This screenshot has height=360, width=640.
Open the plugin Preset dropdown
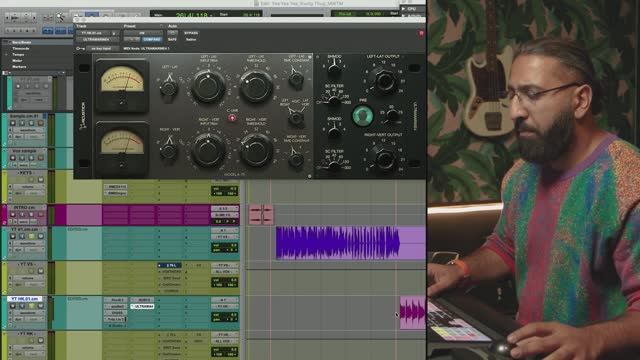142,33
